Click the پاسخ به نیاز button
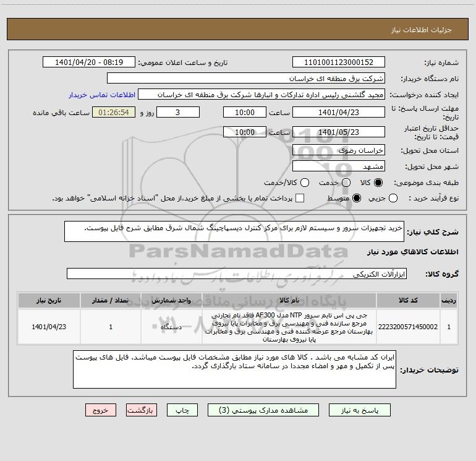This screenshot has height=461, width=476. (359, 410)
